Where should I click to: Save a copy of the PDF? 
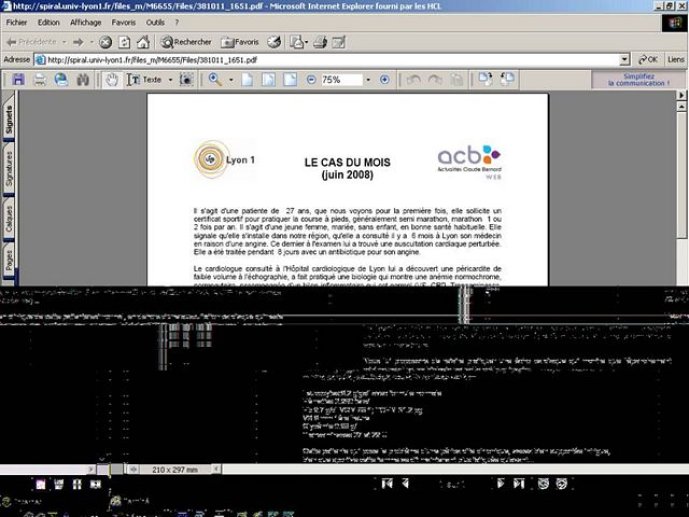click(x=18, y=80)
